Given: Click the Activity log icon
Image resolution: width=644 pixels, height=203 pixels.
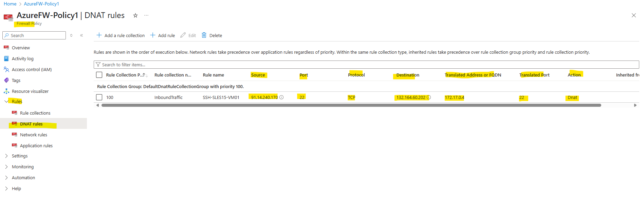Looking at the screenshot, I should coord(6,58).
